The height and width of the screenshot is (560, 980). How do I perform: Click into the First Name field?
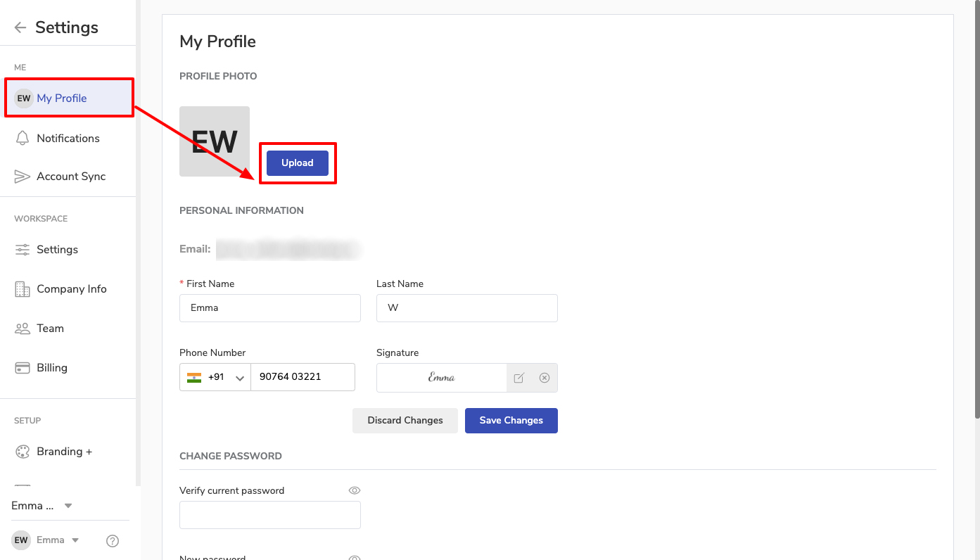270,308
